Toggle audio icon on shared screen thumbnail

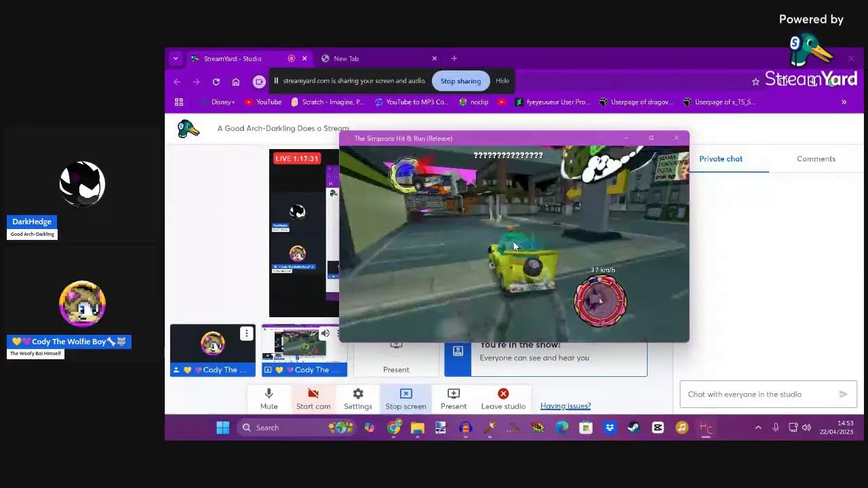[325, 333]
